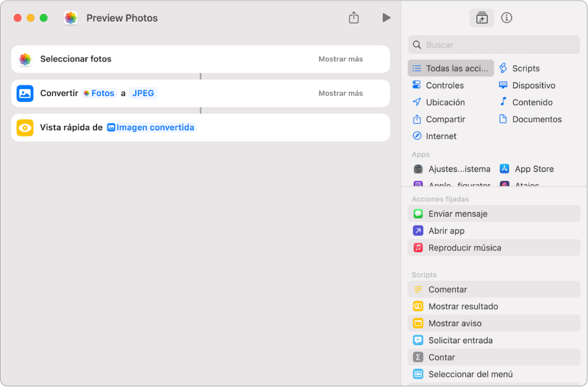Select Ajustes del sistema app
Image resolution: width=588 pixels, height=387 pixels.
coord(452,169)
